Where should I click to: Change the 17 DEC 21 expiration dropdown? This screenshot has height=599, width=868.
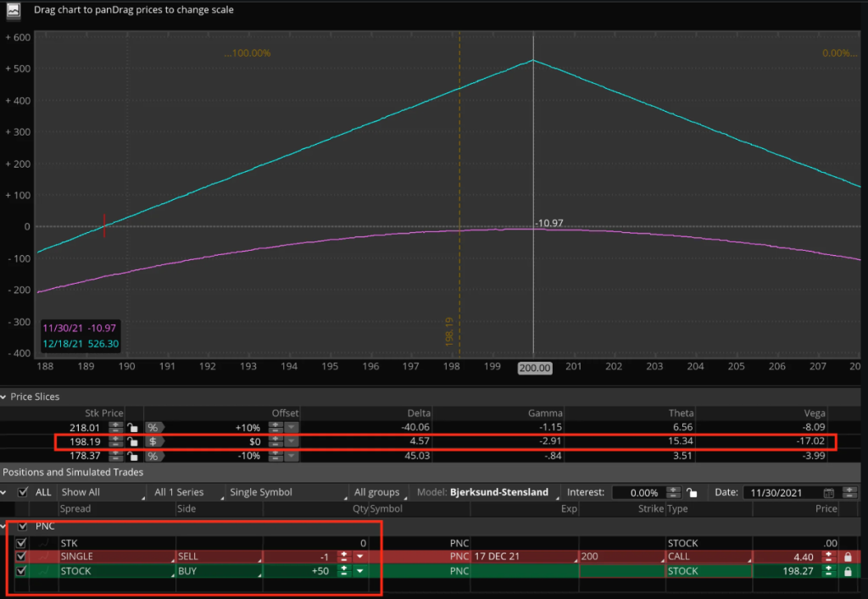pyautogui.click(x=525, y=557)
